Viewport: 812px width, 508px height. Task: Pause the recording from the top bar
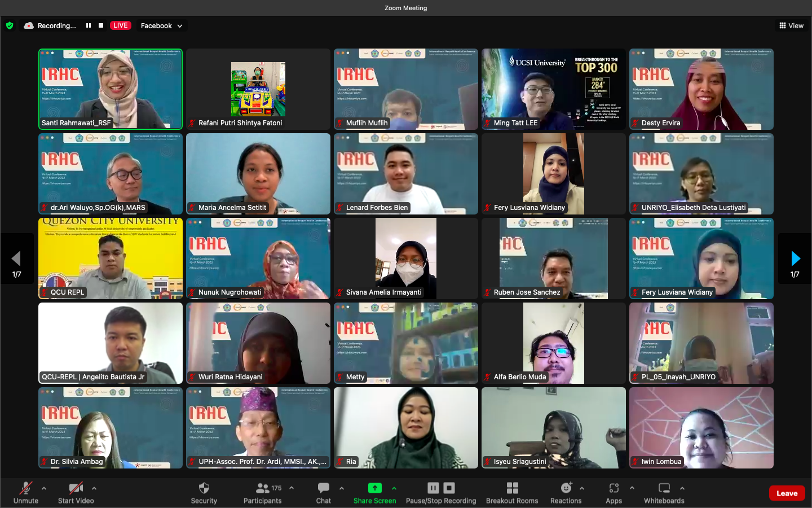(89, 25)
